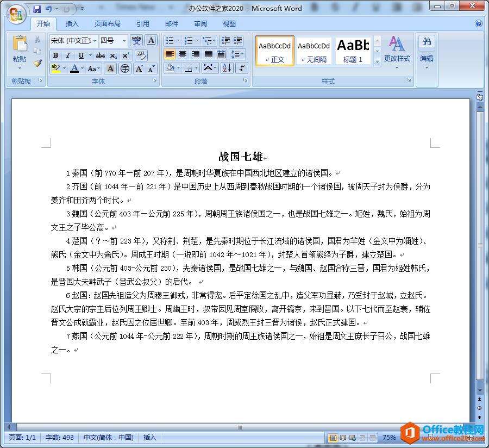Clear formatting with eraser icon
The image size is (489, 448).
point(141,55)
